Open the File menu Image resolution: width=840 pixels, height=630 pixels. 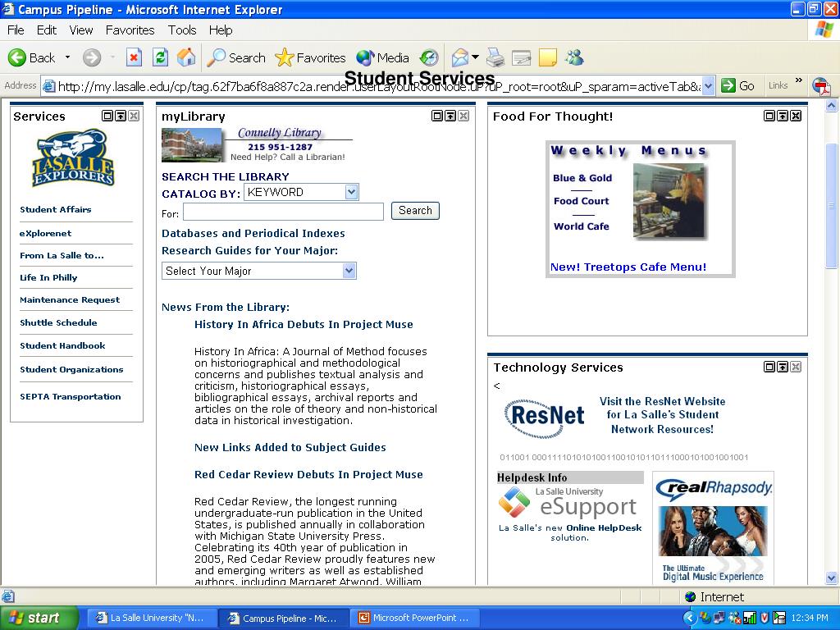pyautogui.click(x=16, y=30)
